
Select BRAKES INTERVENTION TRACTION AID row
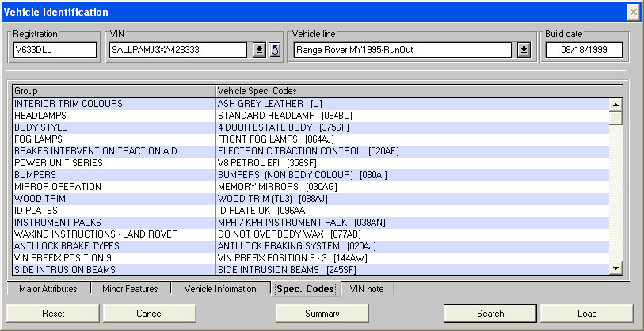[x=311, y=151]
